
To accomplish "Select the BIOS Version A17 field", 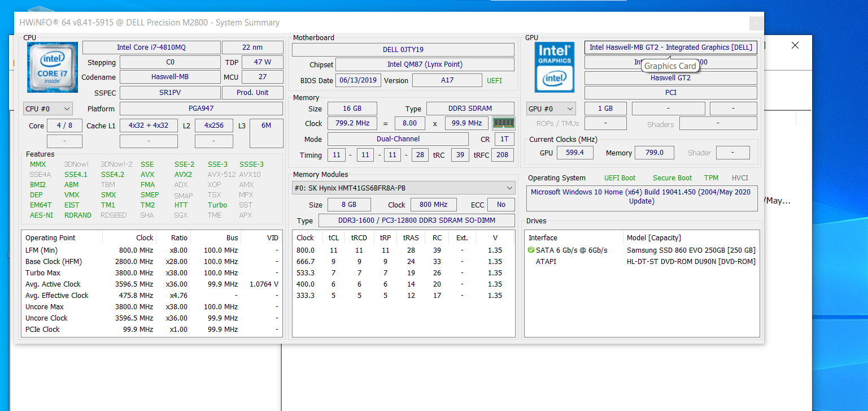I will (x=447, y=80).
